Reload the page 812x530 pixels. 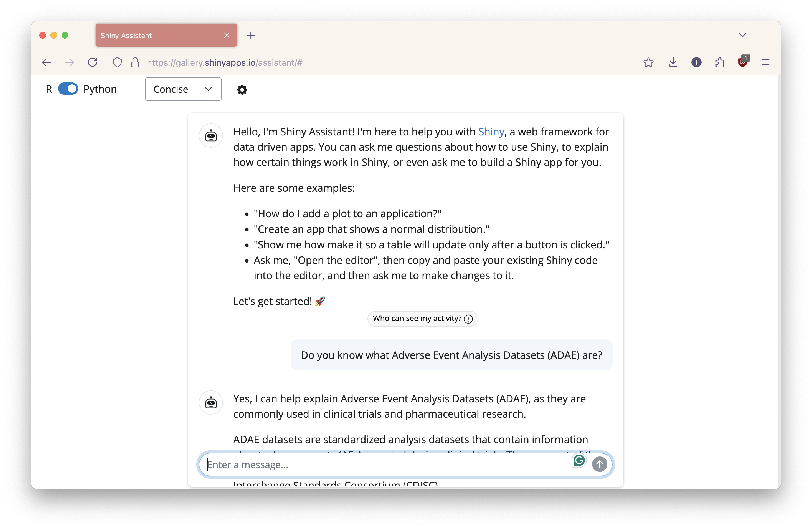pyautogui.click(x=92, y=62)
